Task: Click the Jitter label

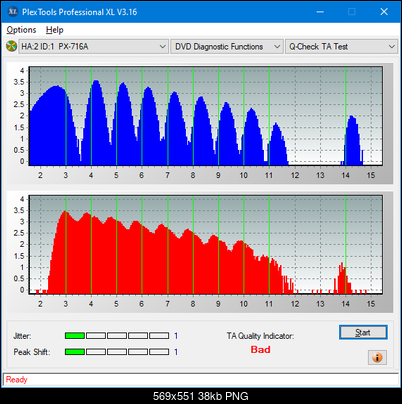Action: click(x=22, y=336)
